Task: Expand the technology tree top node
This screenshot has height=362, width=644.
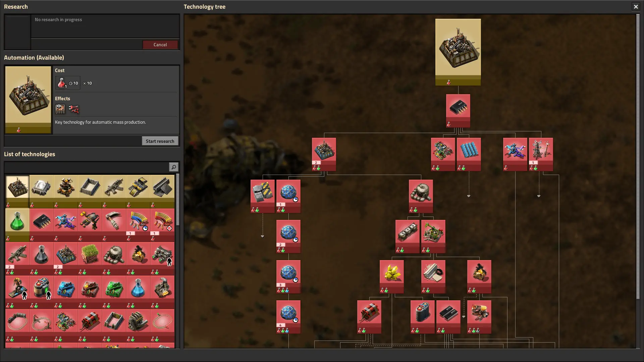Action: [458, 52]
